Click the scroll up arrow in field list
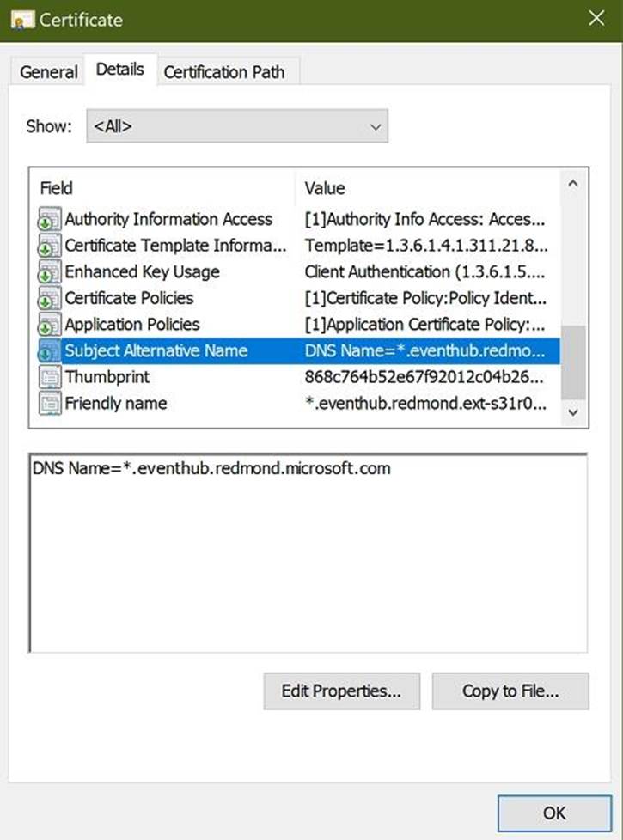 573,184
